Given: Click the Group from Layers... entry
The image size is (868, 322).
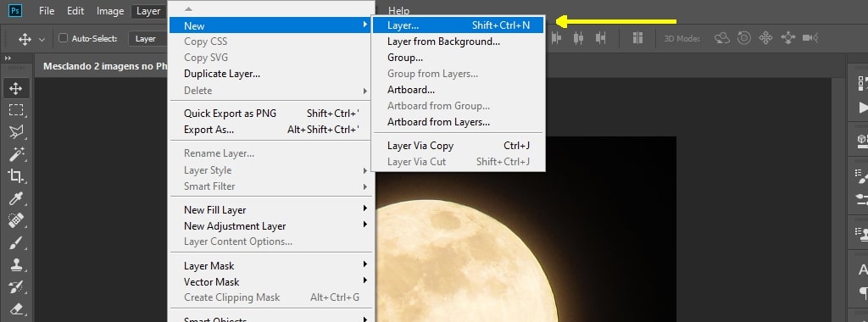Looking at the screenshot, I should (x=458, y=74).
